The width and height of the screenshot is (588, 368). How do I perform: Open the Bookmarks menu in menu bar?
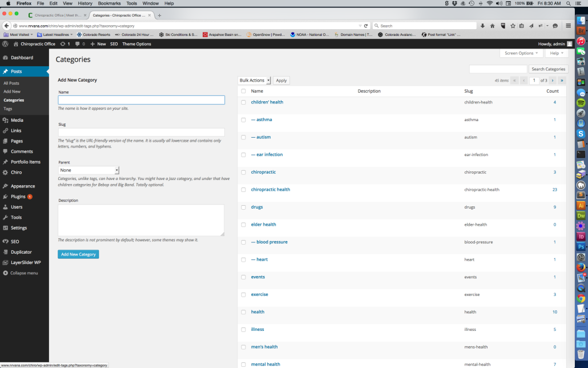coord(109,3)
